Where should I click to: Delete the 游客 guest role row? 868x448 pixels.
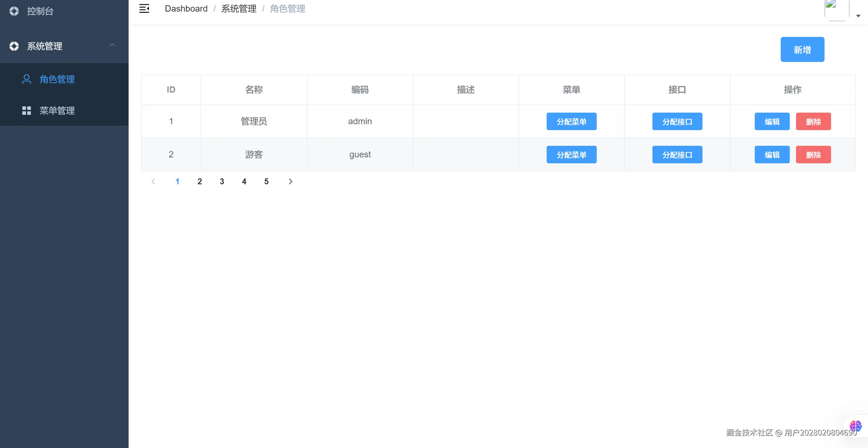pyautogui.click(x=813, y=155)
